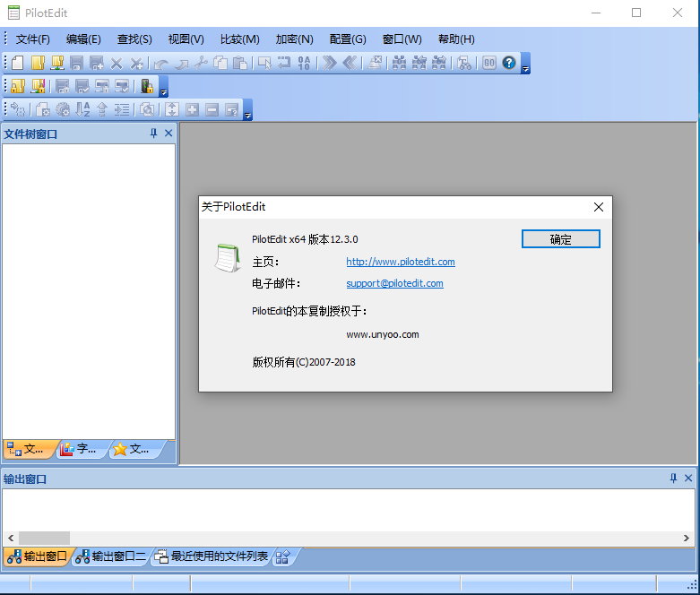
Task: Switch to 最近使用的文件列表 tab
Action: (212, 556)
